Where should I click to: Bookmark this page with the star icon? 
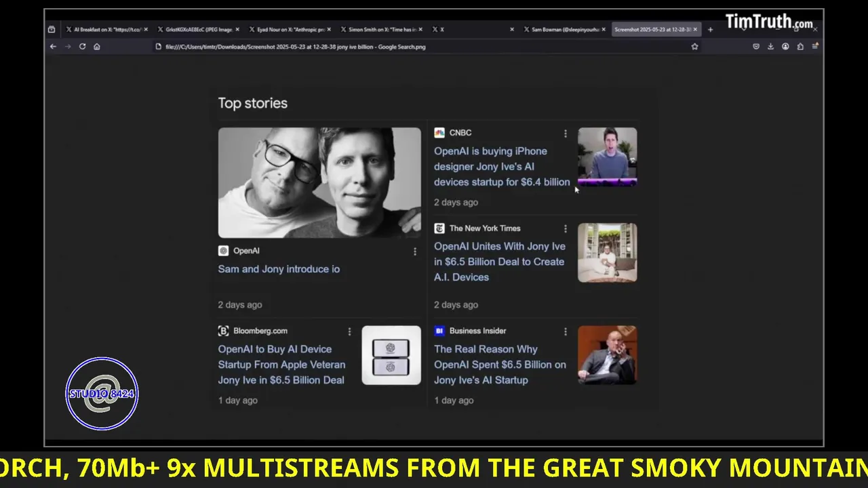coord(694,47)
